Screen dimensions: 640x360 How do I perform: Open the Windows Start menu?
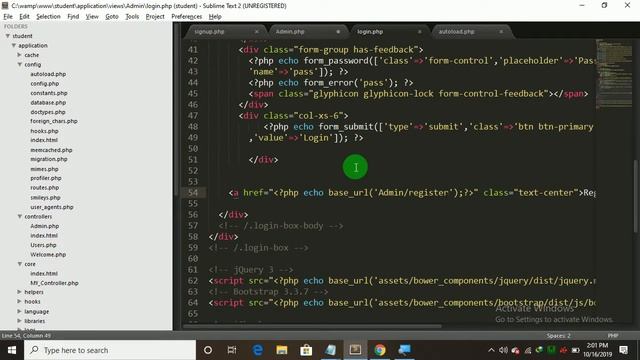12,350
